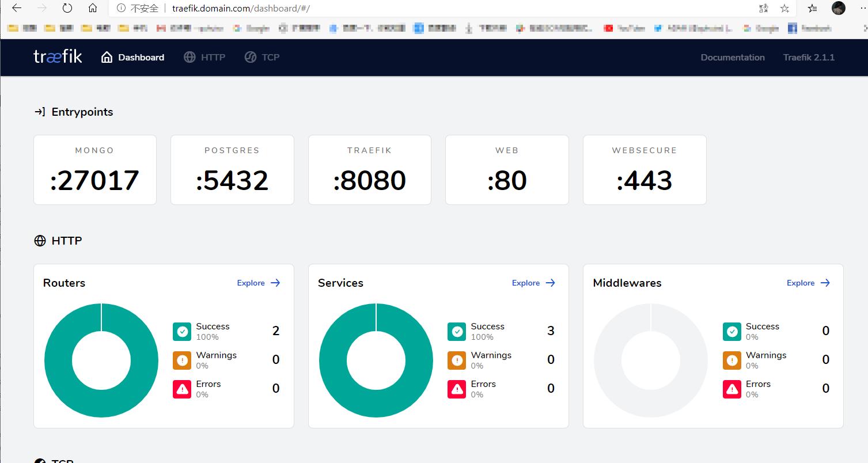Click the Services success count 3
The height and width of the screenshot is (463, 868).
(x=551, y=331)
